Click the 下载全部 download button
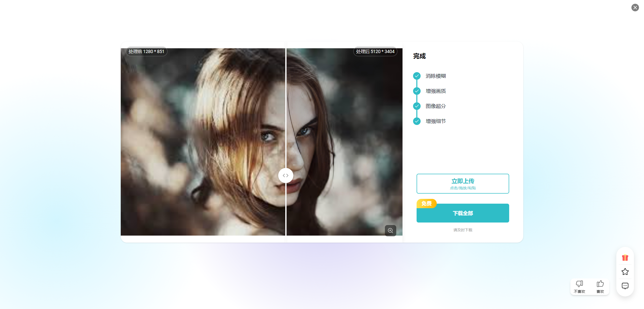The height and width of the screenshot is (309, 644). 463,213
